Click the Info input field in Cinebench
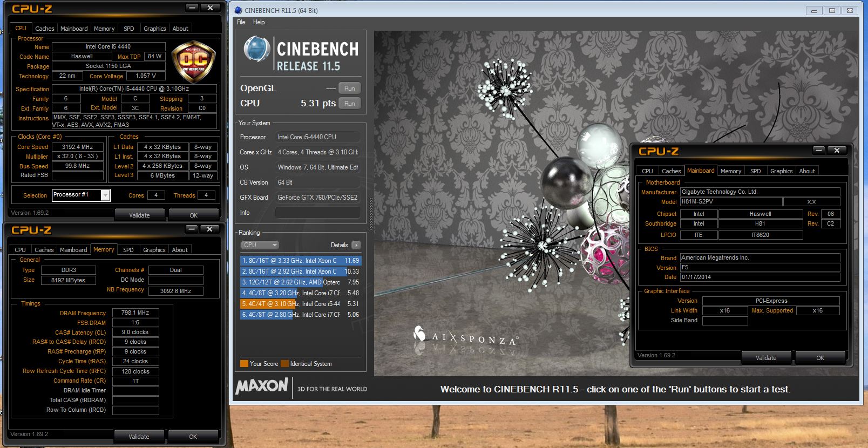The height and width of the screenshot is (448, 868). (317, 213)
